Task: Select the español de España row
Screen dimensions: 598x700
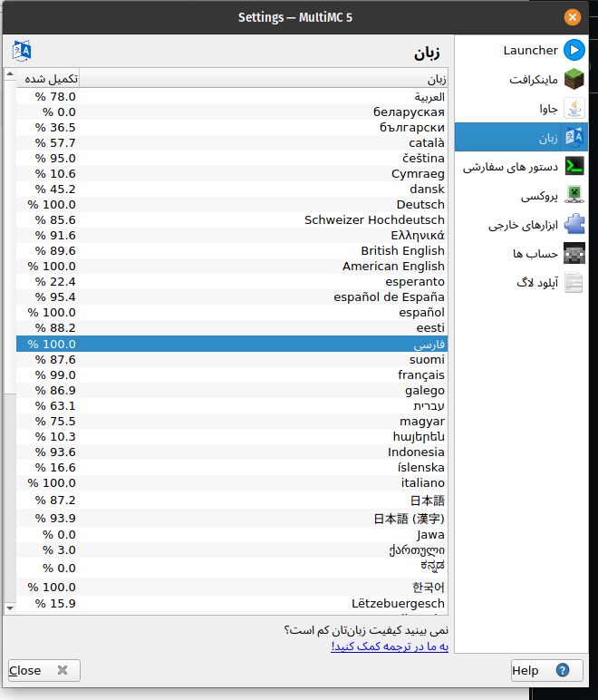Action: [x=232, y=297]
